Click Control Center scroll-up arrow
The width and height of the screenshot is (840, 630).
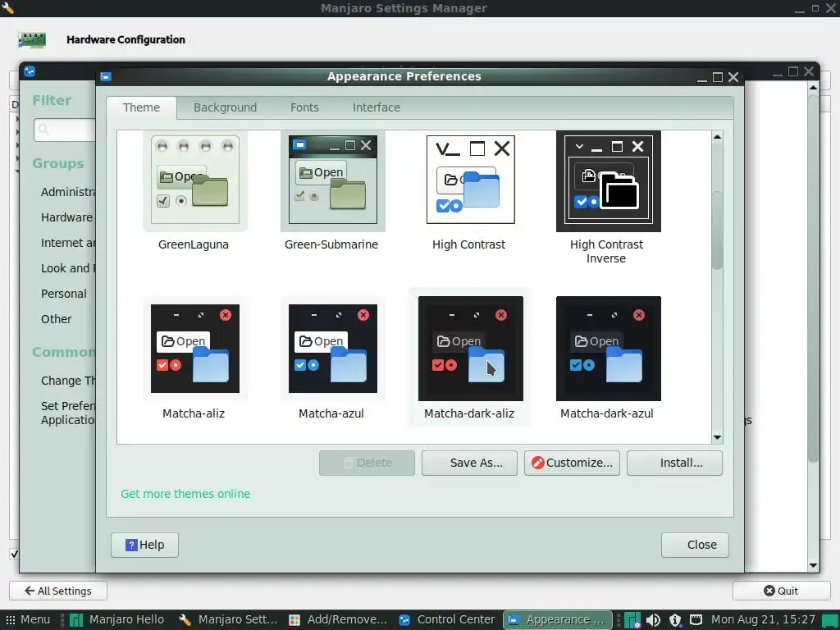[813, 87]
